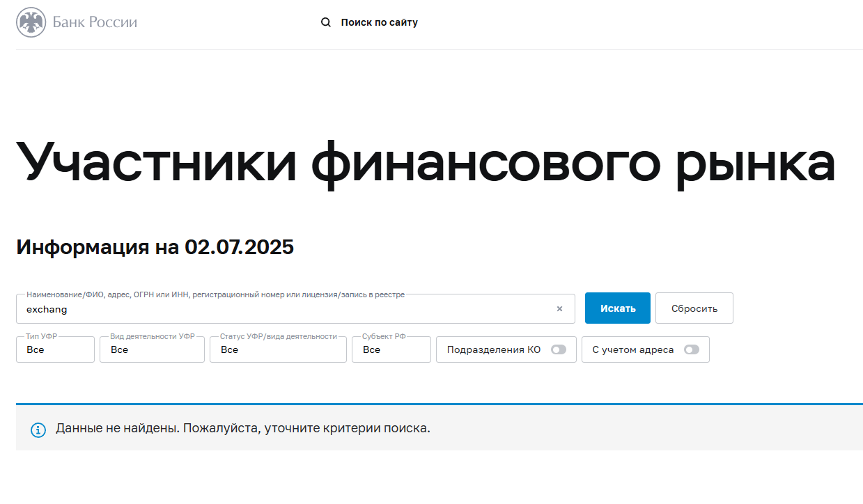863x504 pixels.
Task: Click the magnifier icon for site search
Action: 326,22
